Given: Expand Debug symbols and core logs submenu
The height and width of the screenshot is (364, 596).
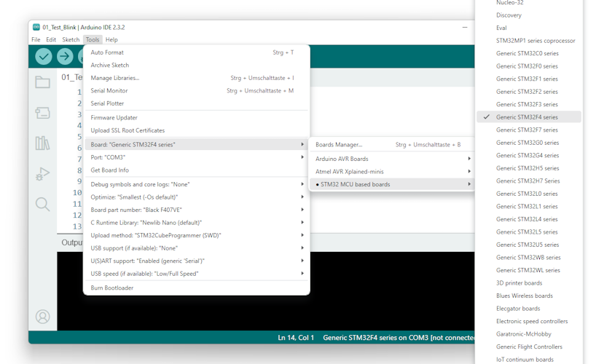Looking at the screenshot, I should click(x=197, y=184).
